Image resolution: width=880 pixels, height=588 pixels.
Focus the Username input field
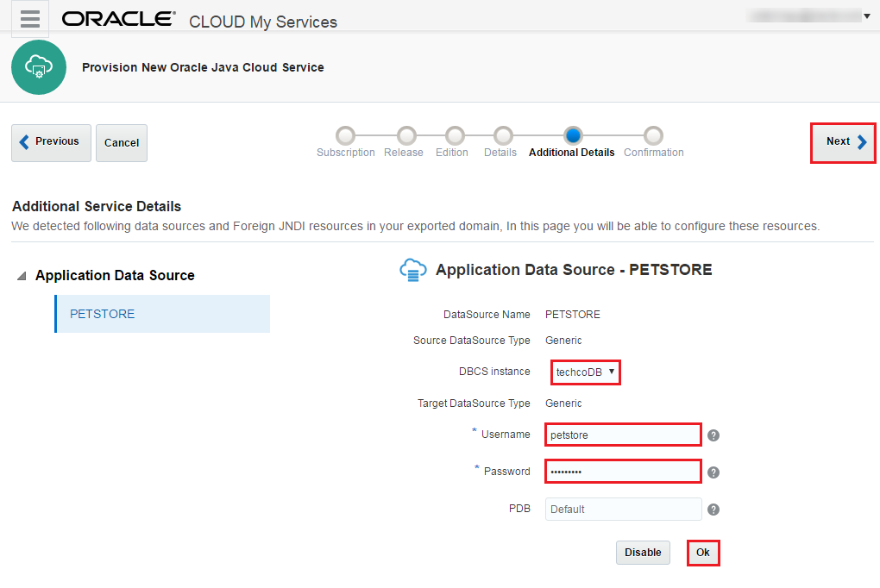click(x=623, y=435)
